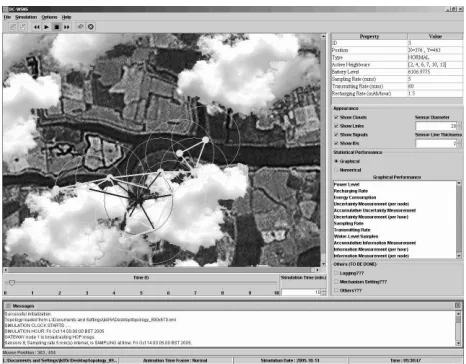Click the Sampling Rate (mins) property row
Screen dimensions: 466x364
coord(397,79)
